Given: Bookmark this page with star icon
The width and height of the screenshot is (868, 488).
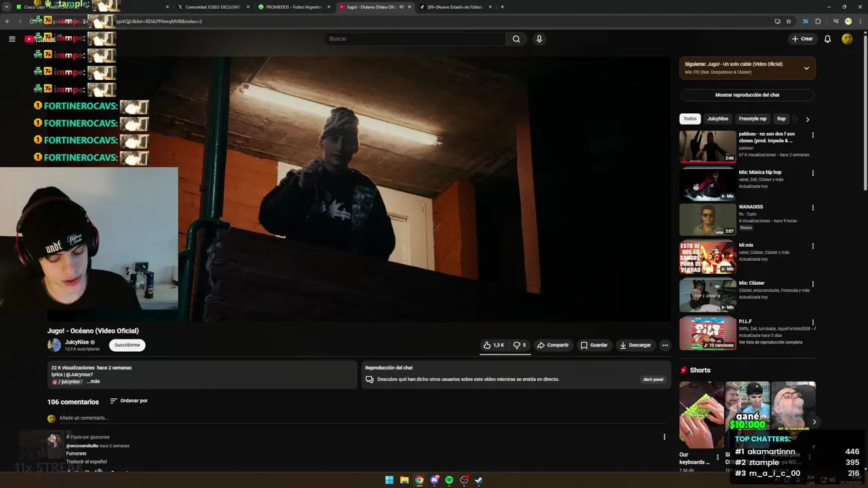Looking at the screenshot, I should [789, 21].
